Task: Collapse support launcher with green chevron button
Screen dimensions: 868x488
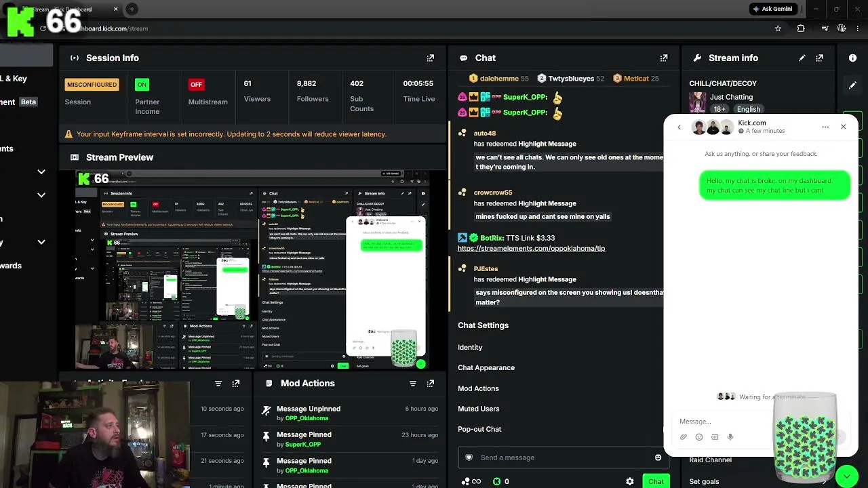Action: pos(846,476)
